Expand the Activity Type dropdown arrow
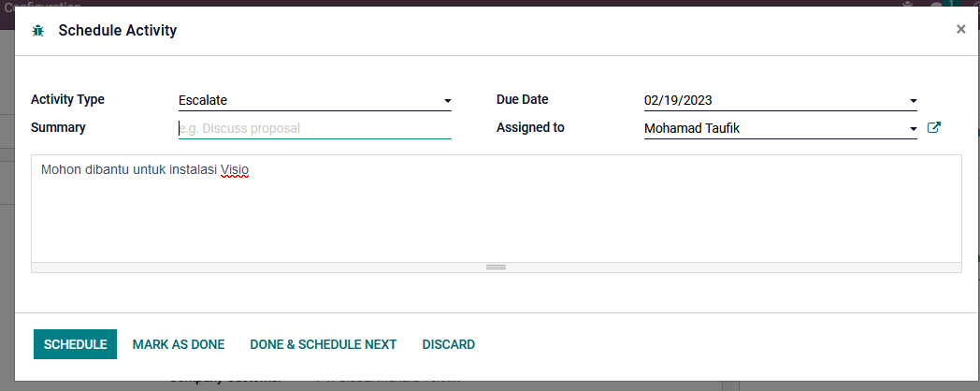Image resolution: width=980 pixels, height=391 pixels. pos(447,101)
